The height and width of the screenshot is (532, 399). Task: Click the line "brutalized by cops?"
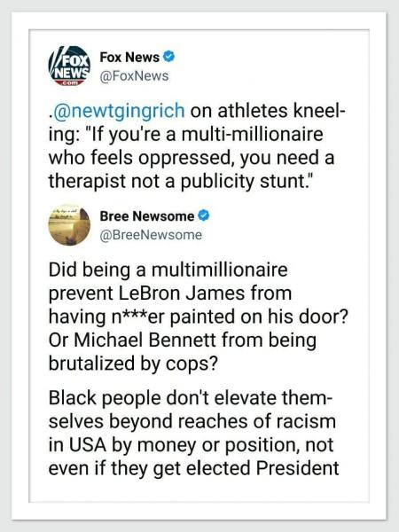coord(133,364)
